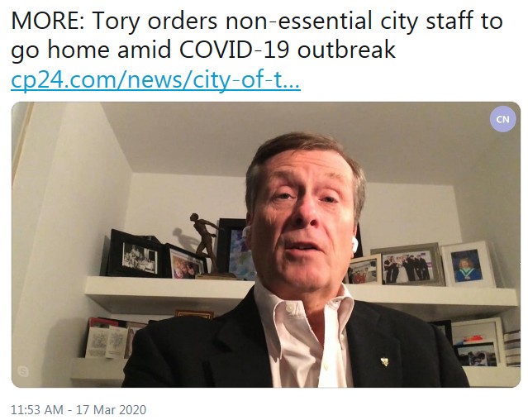Click the small wooden-framed photo beside the wedding picture

363,270
